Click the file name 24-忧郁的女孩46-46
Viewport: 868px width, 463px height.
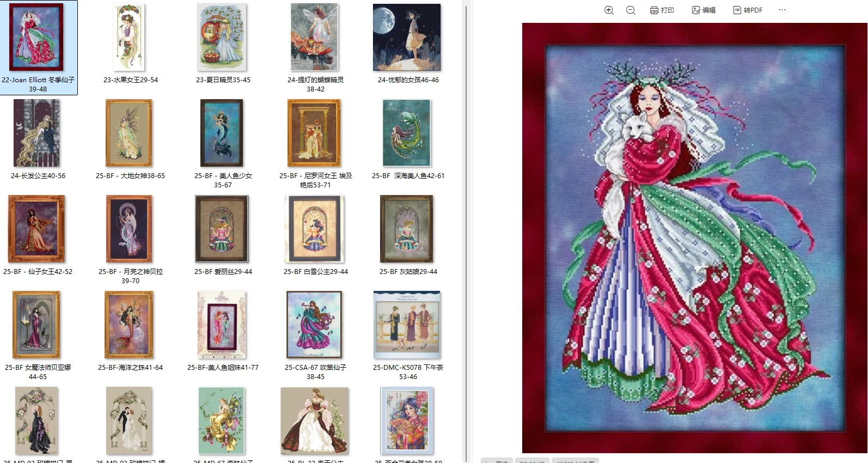[x=408, y=80]
